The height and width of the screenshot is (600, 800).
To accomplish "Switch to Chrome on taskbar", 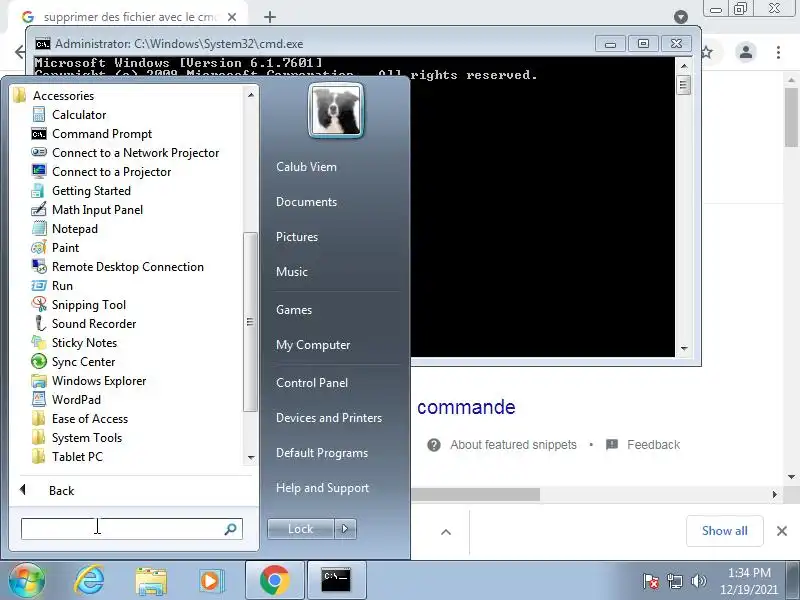I will [x=274, y=580].
